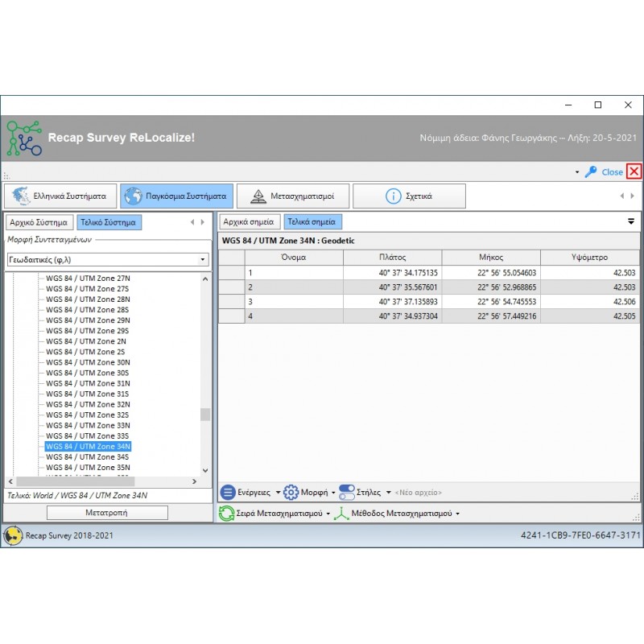
Task: Click the Recap Survey logo in status bar
Action: tap(13, 535)
